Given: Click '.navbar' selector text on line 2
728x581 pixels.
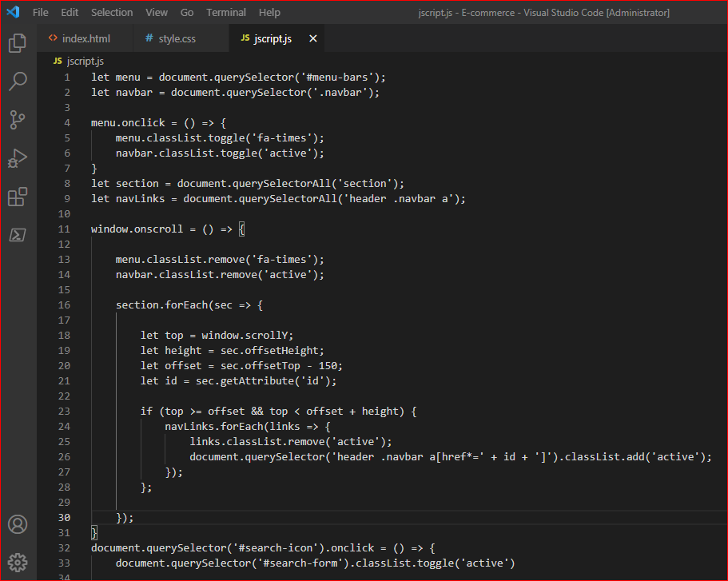Looking at the screenshot, I should [343, 93].
